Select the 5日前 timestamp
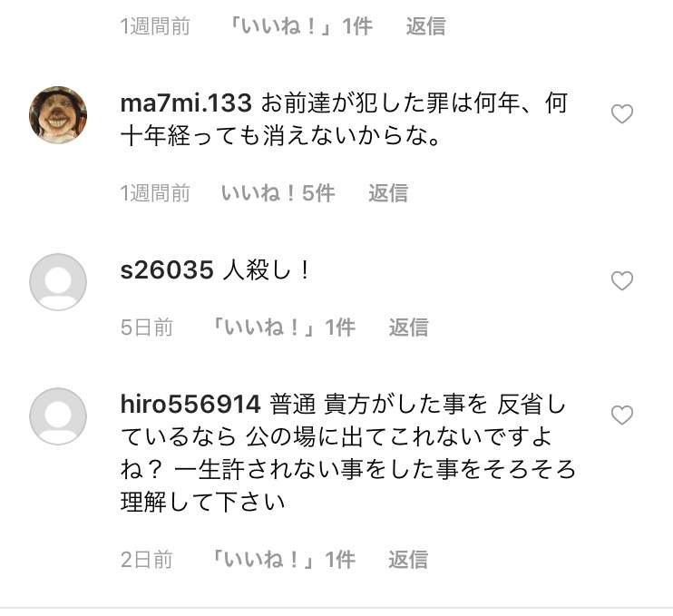The height and width of the screenshot is (616, 673). click(147, 328)
